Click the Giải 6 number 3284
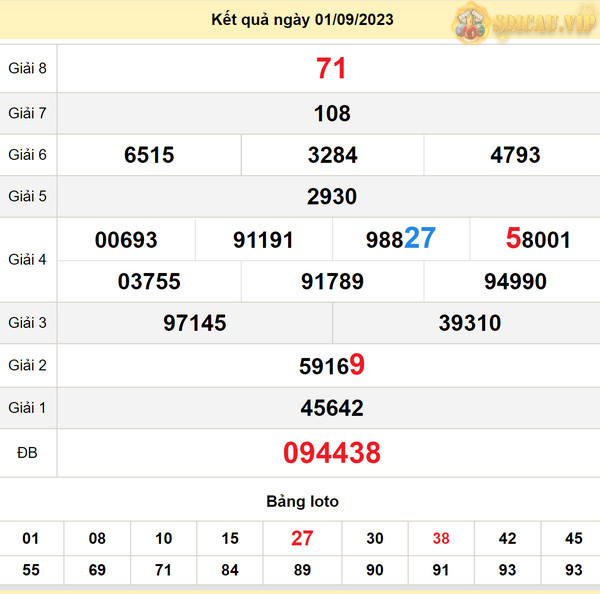This screenshot has height=594, width=600. coord(332,155)
